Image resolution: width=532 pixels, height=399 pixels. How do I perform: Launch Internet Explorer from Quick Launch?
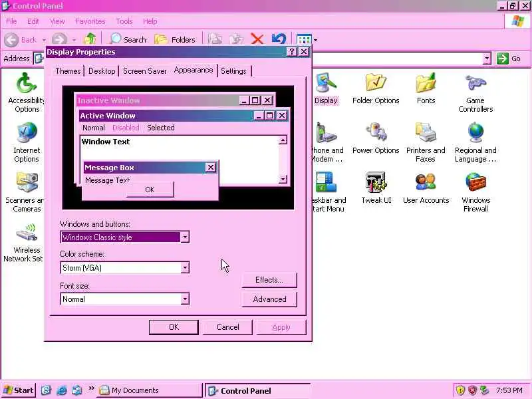tap(62, 390)
